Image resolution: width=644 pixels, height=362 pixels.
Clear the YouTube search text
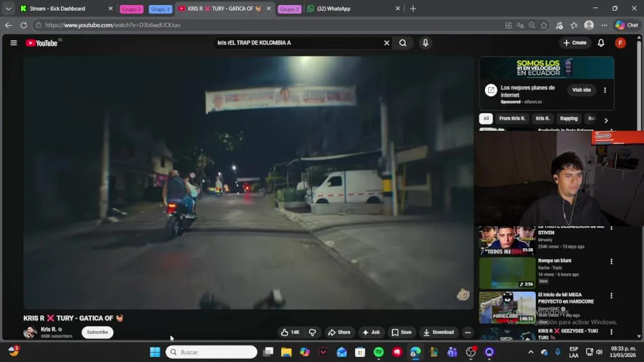[386, 43]
